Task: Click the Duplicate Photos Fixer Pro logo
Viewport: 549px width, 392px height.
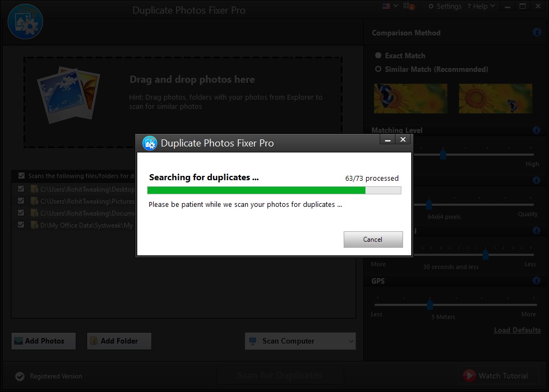Action: 25,21
